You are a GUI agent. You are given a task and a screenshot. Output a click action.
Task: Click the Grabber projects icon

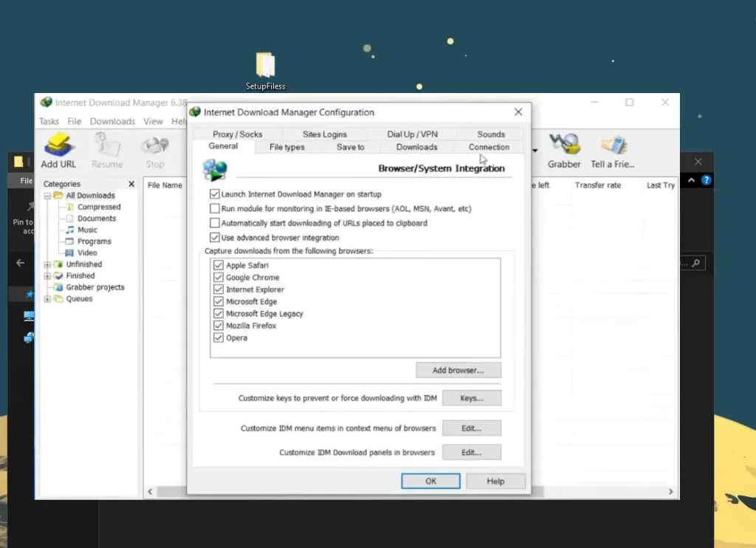point(58,287)
